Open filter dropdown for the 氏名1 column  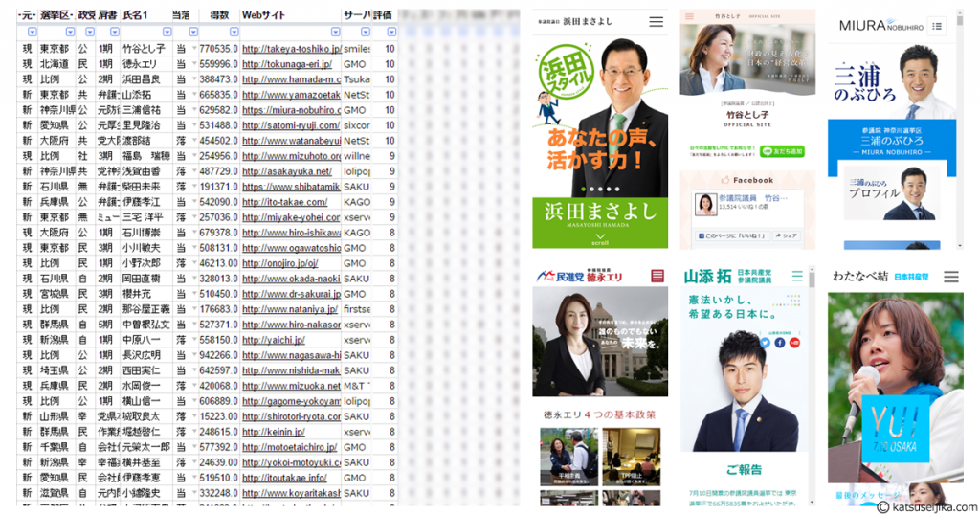click(x=167, y=32)
